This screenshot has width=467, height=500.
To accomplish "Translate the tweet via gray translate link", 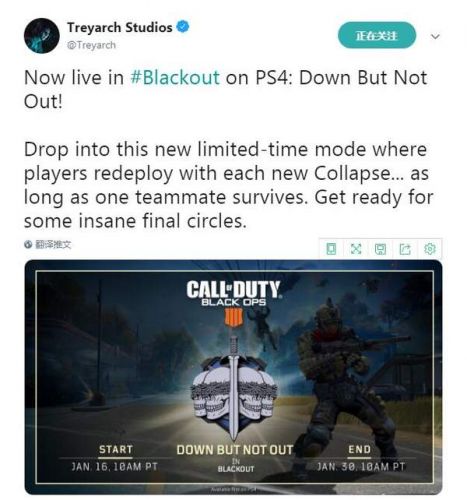I will click(53, 245).
